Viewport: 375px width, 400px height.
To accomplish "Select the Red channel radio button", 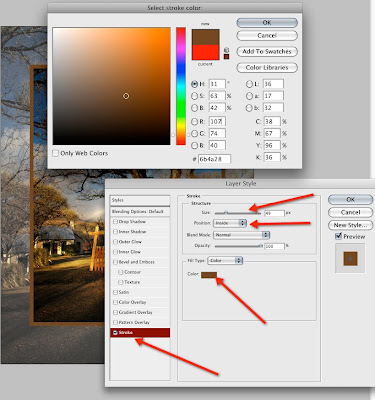I will pyautogui.click(x=194, y=122).
